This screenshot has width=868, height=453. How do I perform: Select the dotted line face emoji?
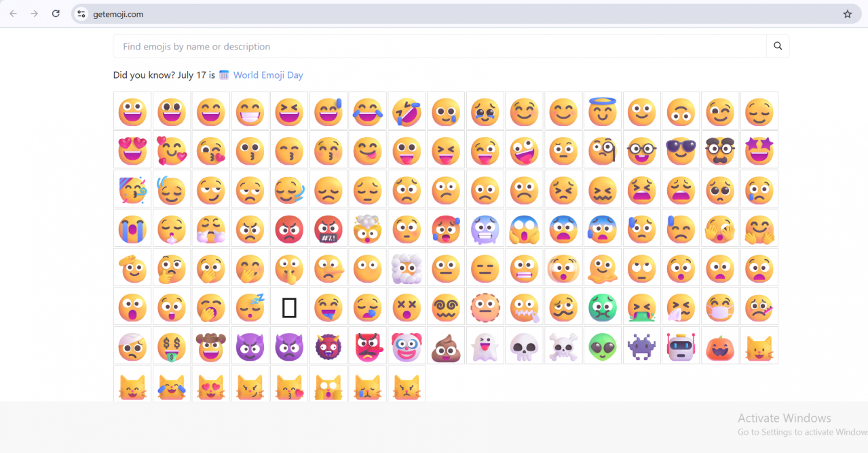point(485,308)
